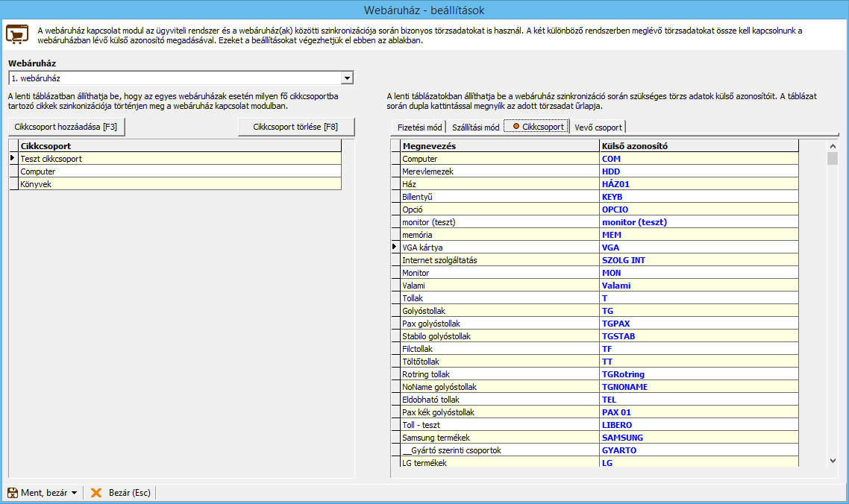Select Computer row in left Cikkcsoport list
849x504 pixels.
[179, 171]
